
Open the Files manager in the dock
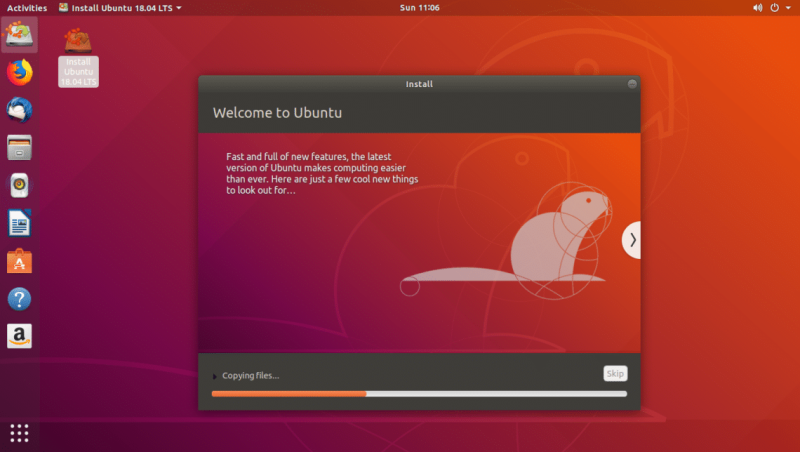click(x=19, y=147)
